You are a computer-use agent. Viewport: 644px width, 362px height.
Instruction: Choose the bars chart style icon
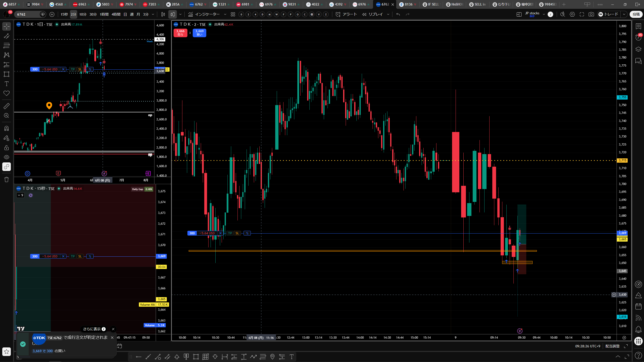(x=163, y=14)
